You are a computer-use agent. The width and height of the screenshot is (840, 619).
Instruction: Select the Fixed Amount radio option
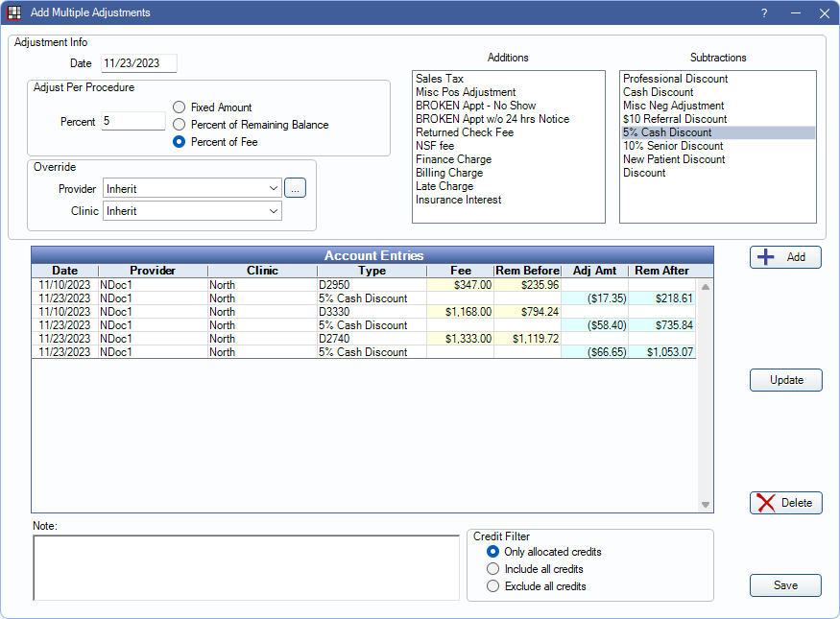point(180,107)
